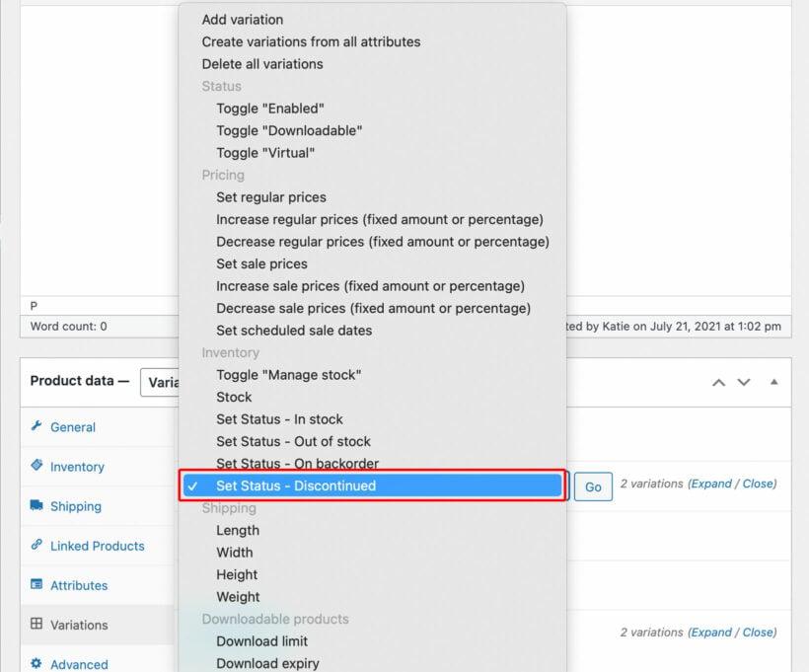Select Toggle "Virtual" option

tap(265, 153)
